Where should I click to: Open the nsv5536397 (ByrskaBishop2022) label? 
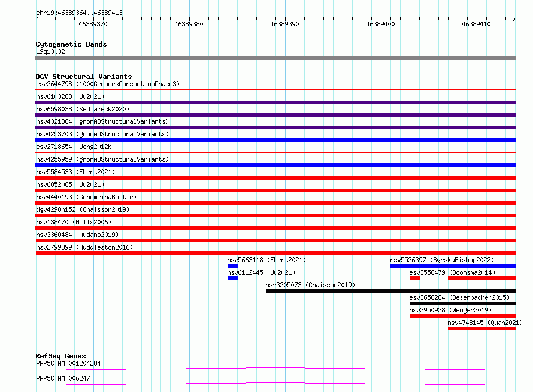(442, 260)
